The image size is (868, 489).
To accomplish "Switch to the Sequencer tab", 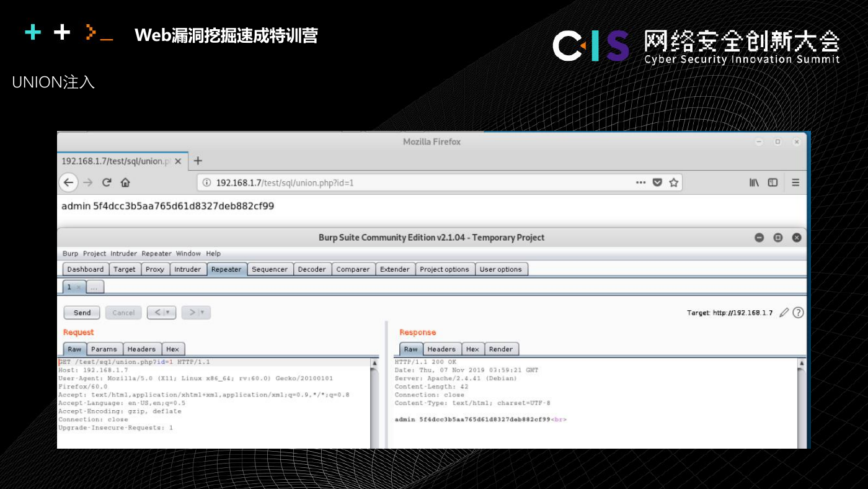I will point(270,269).
